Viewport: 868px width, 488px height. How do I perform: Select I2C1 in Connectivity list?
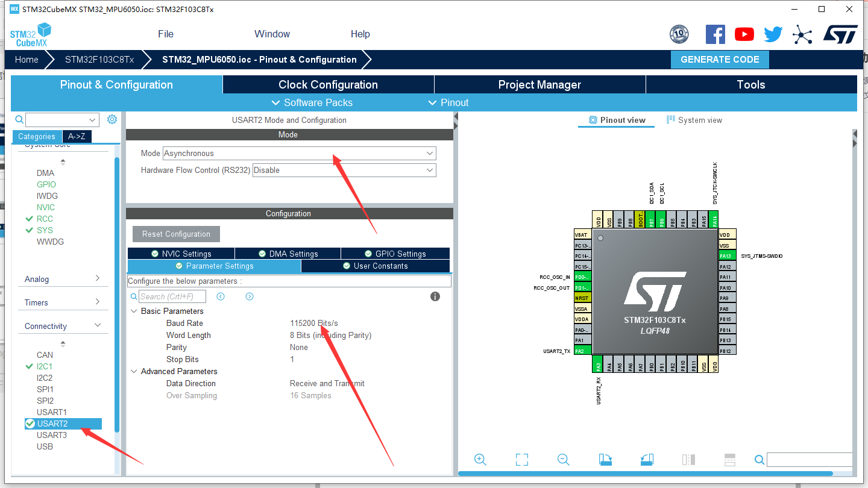(x=44, y=366)
